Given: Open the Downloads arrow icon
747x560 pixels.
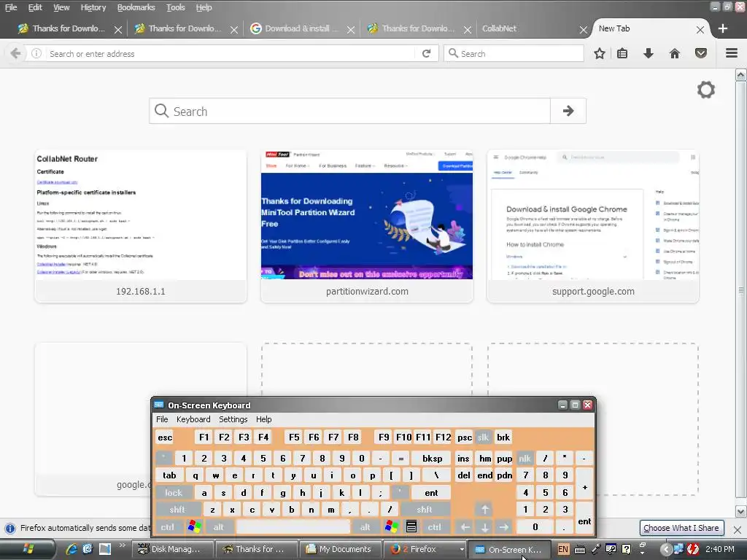Looking at the screenshot, I should [649, 53].
